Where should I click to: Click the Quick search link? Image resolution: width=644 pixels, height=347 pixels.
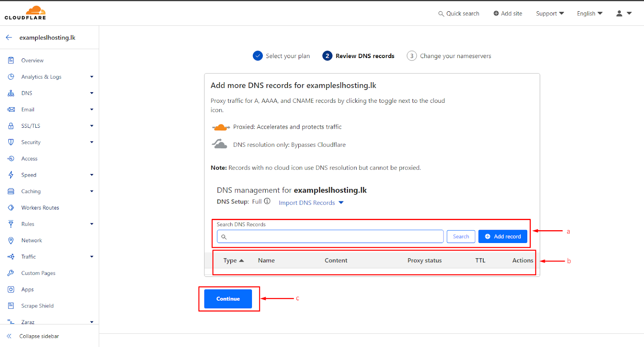click(459, 13)
